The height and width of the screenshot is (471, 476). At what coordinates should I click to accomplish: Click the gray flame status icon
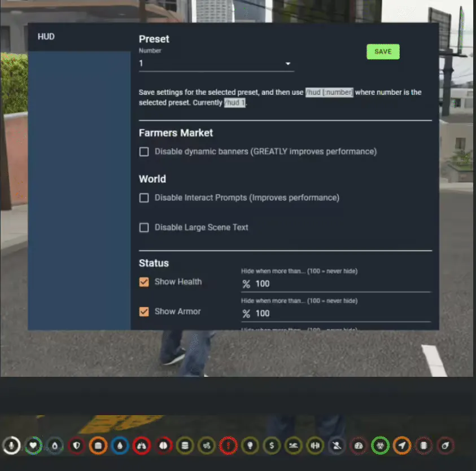tap(55, 446)
